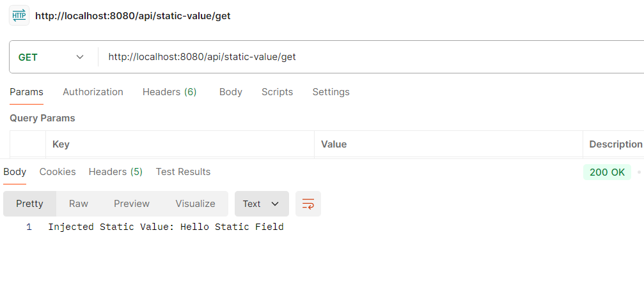This screenshot has width=644, height=297.
Task: Open the GET method dropdown
Action: (51, 57)
